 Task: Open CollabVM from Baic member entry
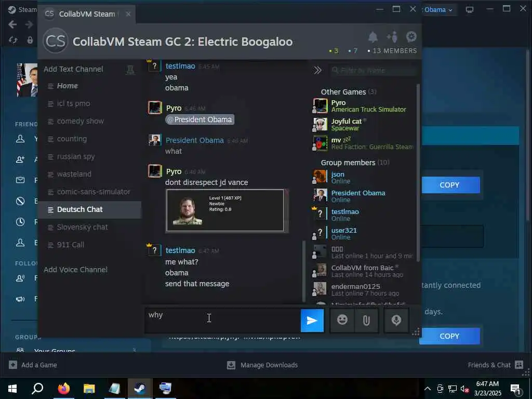(x=364, y=271)
